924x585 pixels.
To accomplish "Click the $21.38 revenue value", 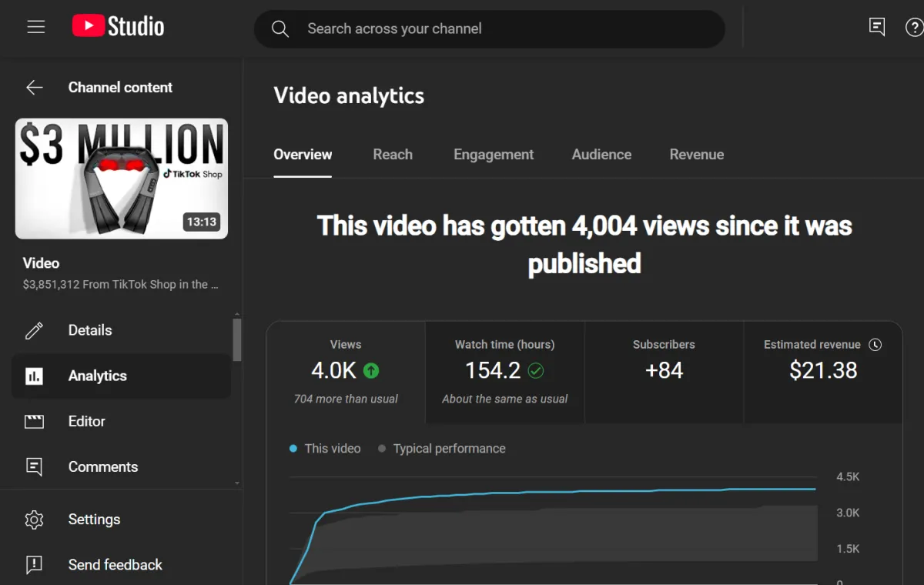I will click(823, 371).
